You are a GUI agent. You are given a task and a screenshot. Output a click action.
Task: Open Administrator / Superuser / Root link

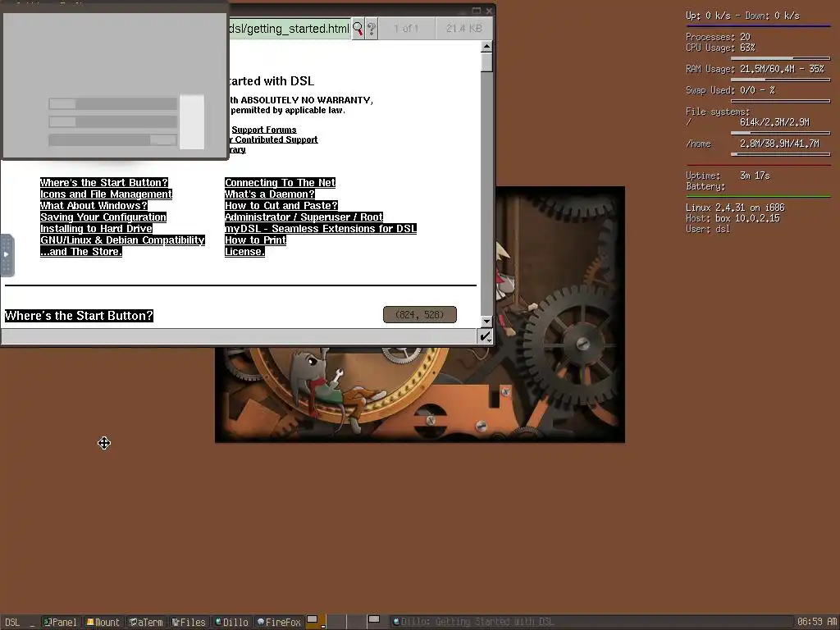[x=304, y=217]
